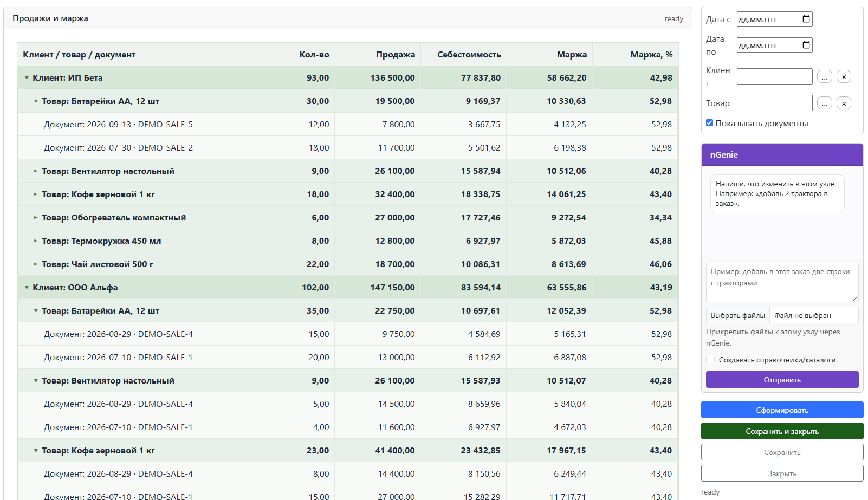The image size is (868, 500).
Task: Open client selection ellipsis button
Action: pyautogui.click(x=824, y=77)
